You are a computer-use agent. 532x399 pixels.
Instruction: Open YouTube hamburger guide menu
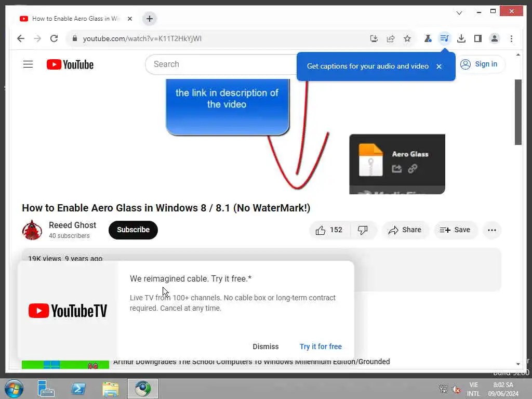point(28,64)
